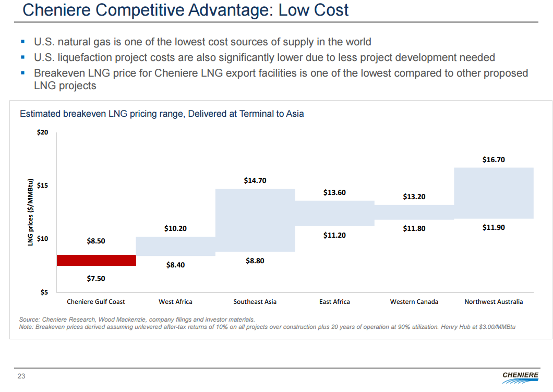The height and width of the screenshot is (392, 553).
Task: Click the $11.20 data label
Action: click(334, 236)
